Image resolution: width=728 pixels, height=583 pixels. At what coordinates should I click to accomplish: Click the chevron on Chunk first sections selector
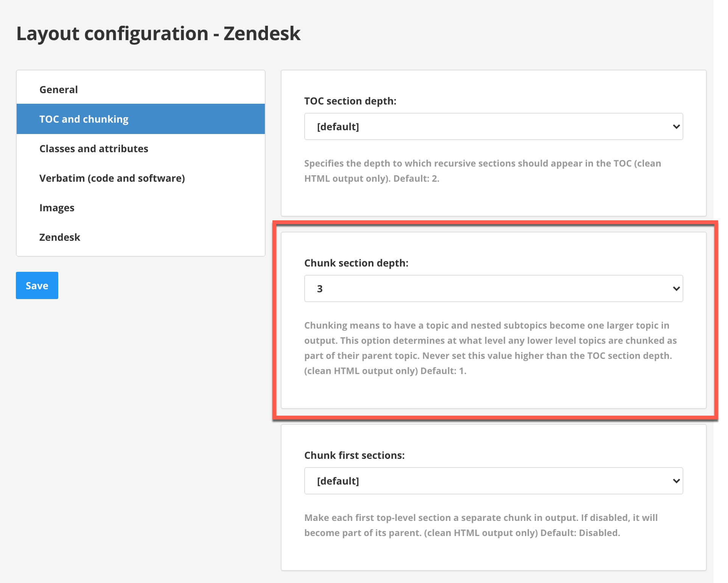pyautogui.click(x=677, y=481)
